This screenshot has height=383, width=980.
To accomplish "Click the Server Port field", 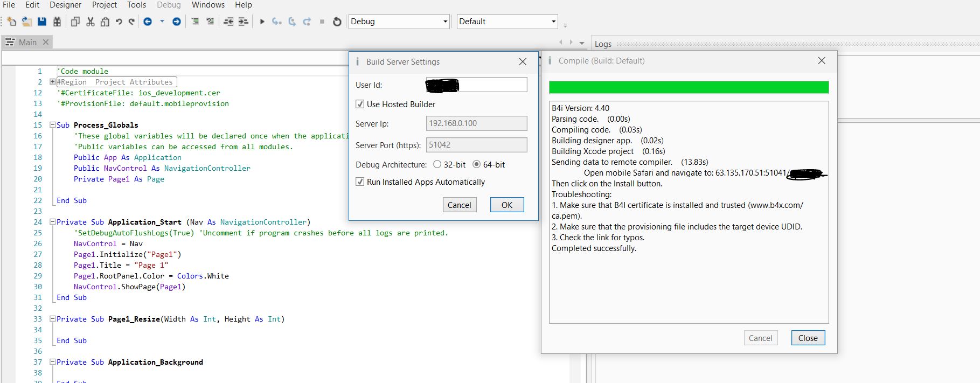I will pyautogui.click(x=476, y=145).
